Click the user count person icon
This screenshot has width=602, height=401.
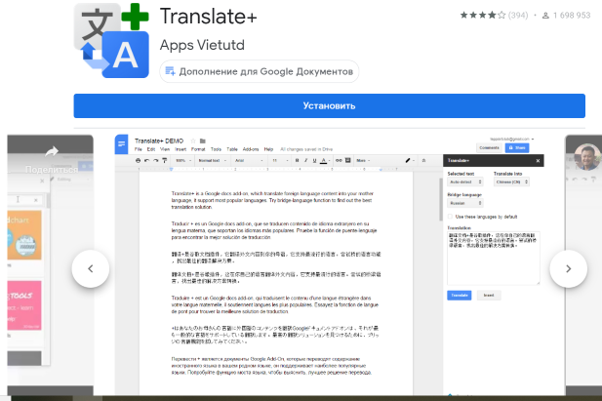pos(545,16)
